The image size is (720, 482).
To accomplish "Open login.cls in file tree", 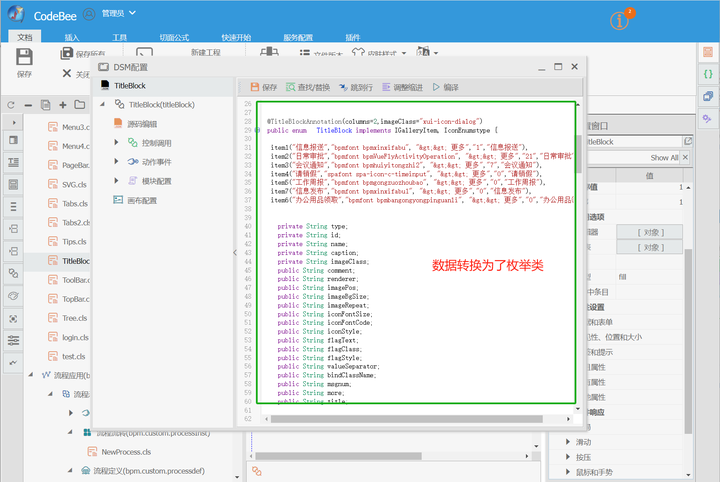I will (x=75, y=337).
